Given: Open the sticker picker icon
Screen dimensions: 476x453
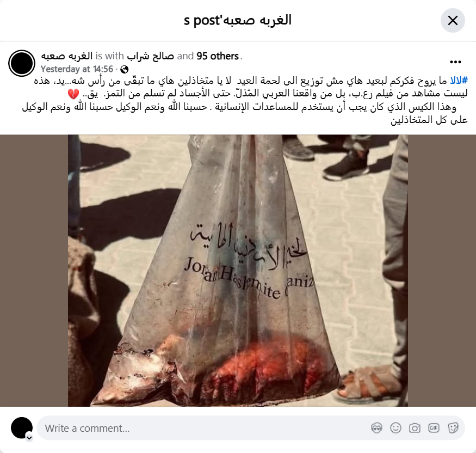Looking at the screenshot, I should tap(453, 428).
